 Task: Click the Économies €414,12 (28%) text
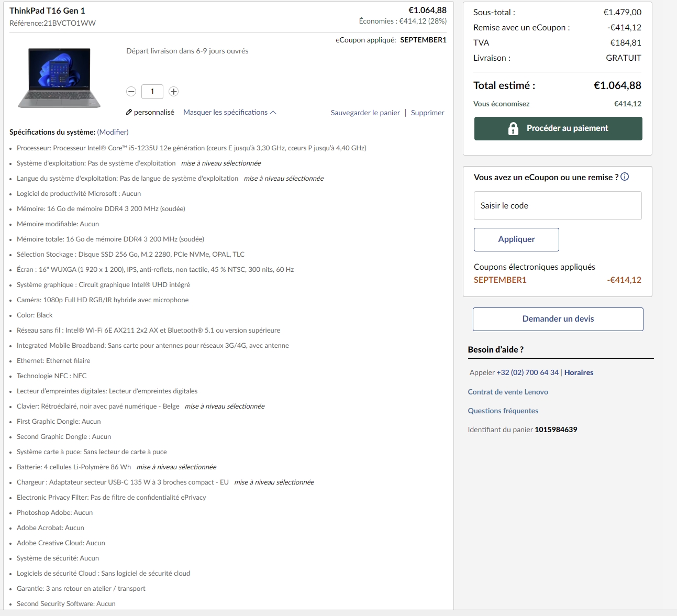[x=403, y=21]
